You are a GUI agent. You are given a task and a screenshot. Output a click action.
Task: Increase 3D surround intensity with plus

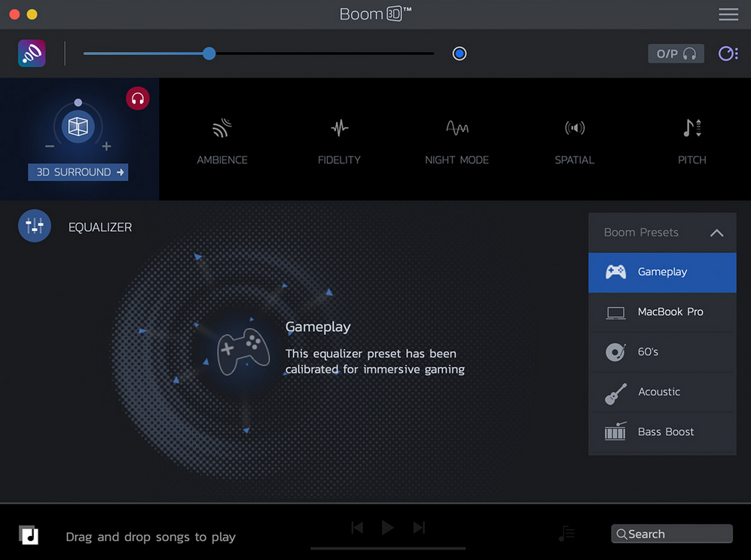point(106,146)
